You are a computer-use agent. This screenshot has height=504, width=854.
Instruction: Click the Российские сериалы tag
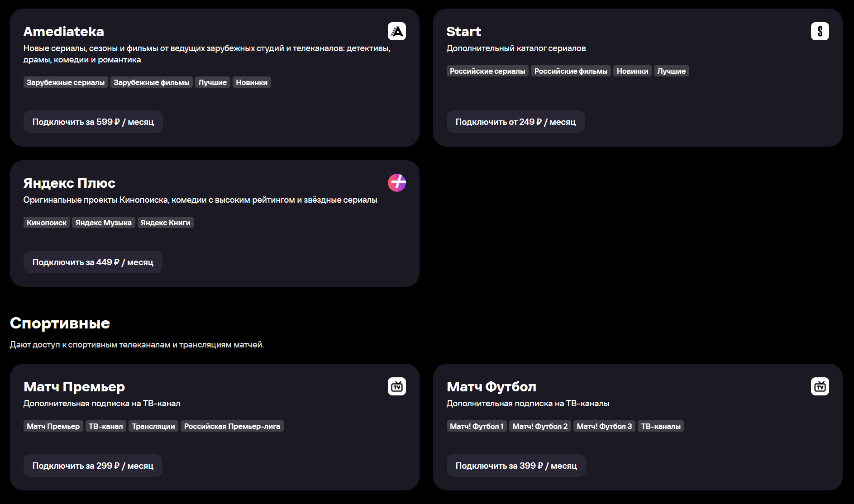(x=487, y=71)
